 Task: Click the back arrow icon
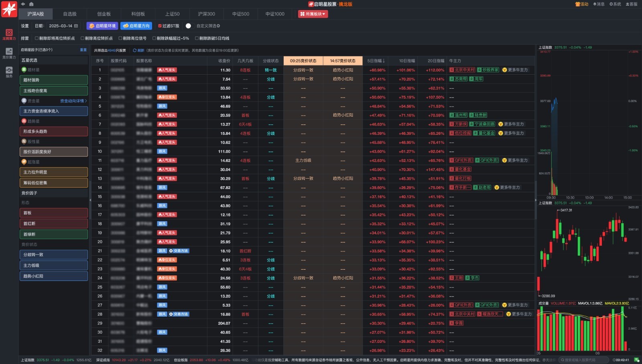[x=23, y=4]
